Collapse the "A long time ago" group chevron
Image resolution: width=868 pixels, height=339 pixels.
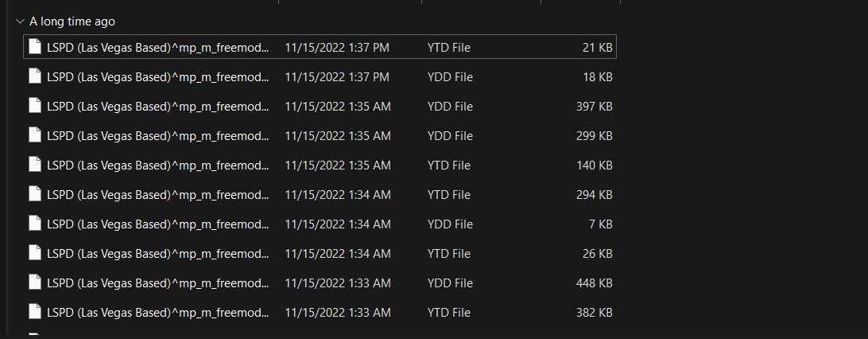pos(19,21)
